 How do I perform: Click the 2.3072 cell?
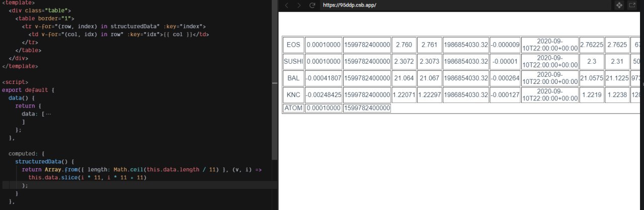(x=404, y=62)
